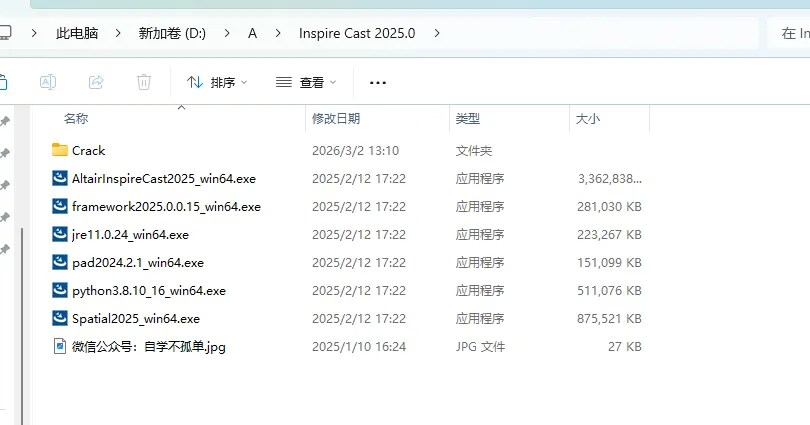
Task: Click the pad2024.2.1_win64.exe file icon
Action: click(60, 262)
